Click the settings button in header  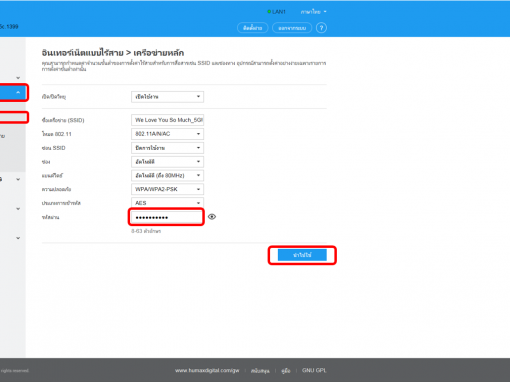(x=252, y=28)
